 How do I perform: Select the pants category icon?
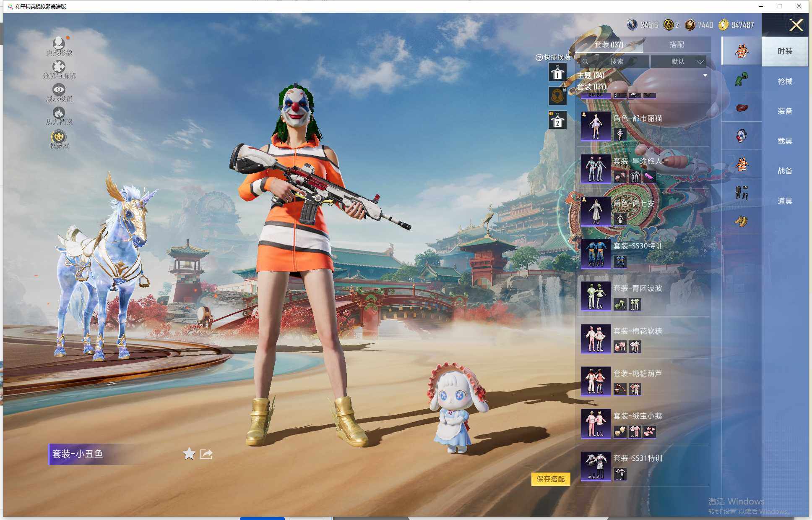coord(741,192)
